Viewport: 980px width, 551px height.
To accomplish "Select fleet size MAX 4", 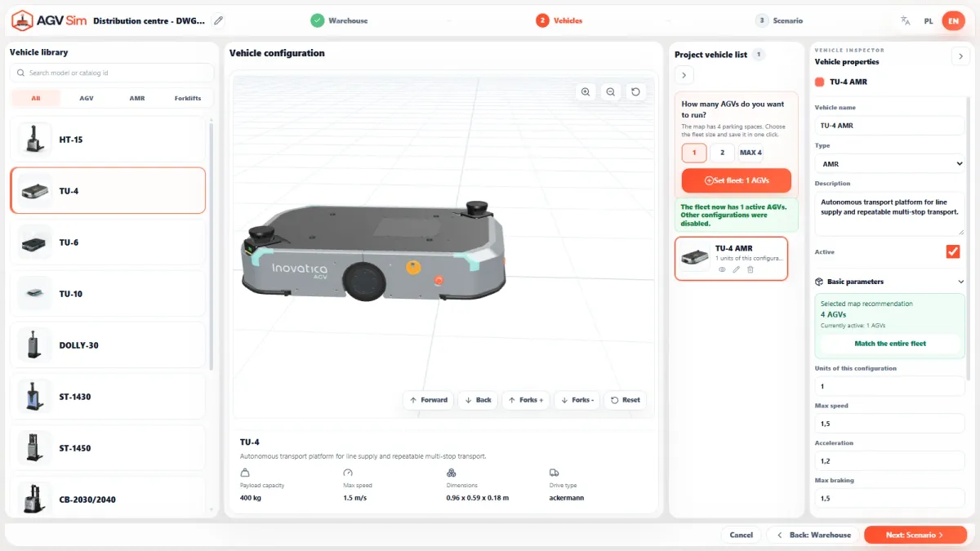I will [x=751, y=153].
